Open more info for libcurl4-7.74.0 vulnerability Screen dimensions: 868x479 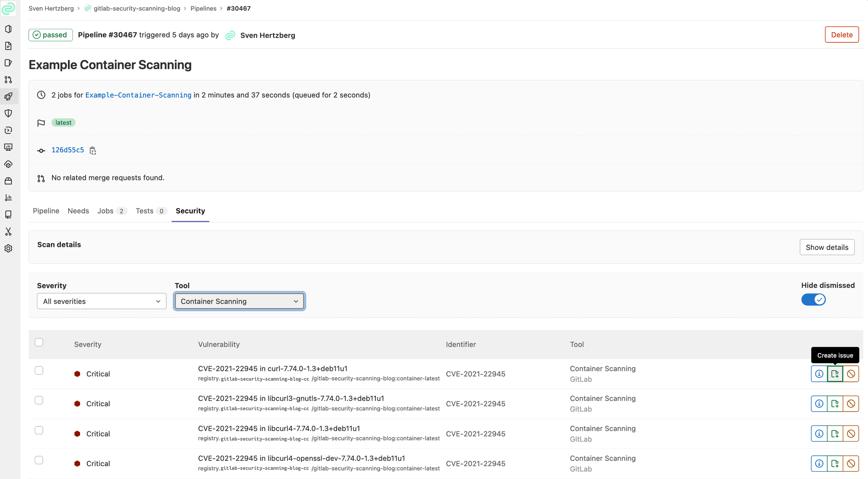pos(819,434)
